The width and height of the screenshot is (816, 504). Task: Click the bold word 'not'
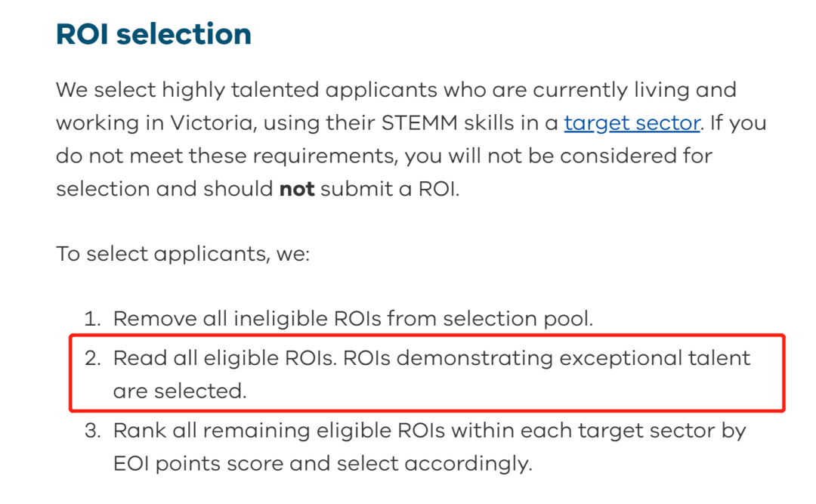click(297, 188)
